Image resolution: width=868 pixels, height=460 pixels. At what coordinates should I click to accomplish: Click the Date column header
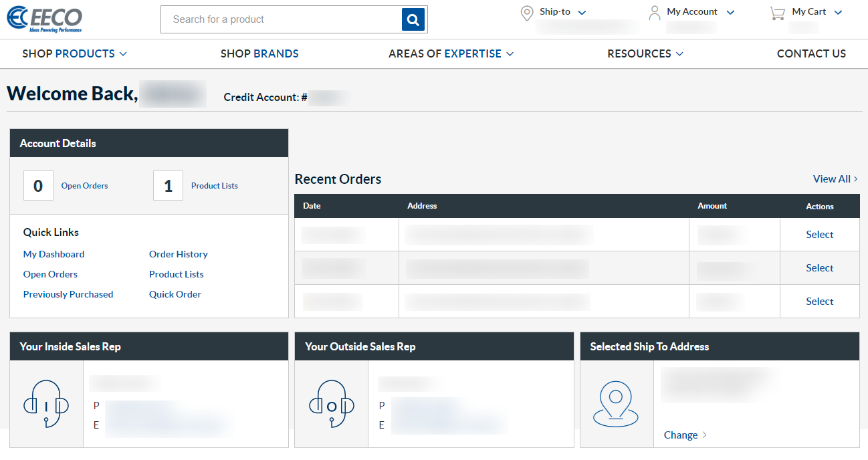[x=312, y=206]
